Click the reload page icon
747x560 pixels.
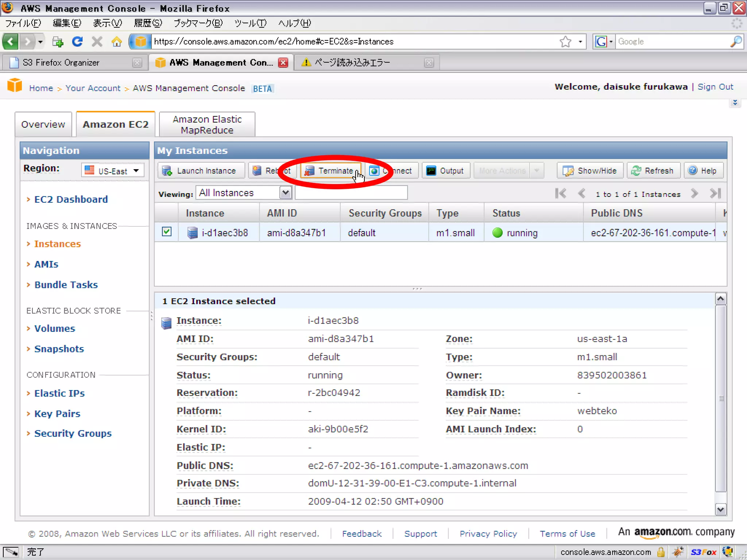point(77,42)
